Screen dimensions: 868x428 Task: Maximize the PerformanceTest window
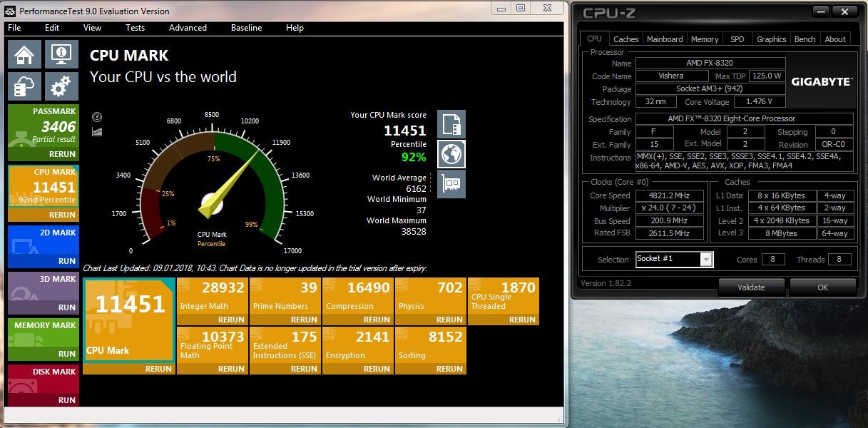point(521,8)
